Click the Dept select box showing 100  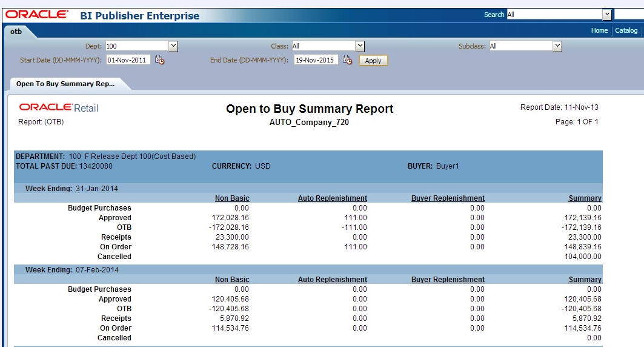pyautogui.click(x=141, y=46)
